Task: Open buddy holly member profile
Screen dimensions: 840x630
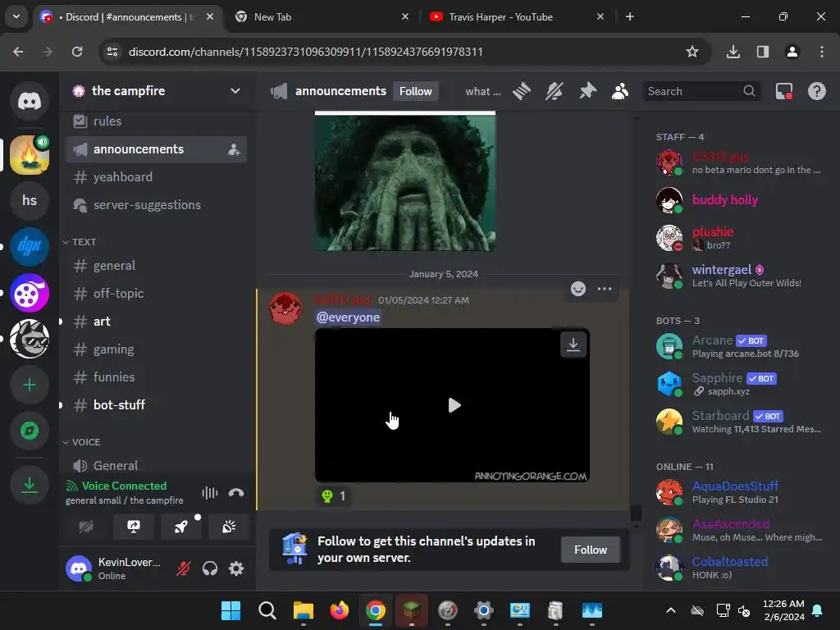Action: (741, 200)
